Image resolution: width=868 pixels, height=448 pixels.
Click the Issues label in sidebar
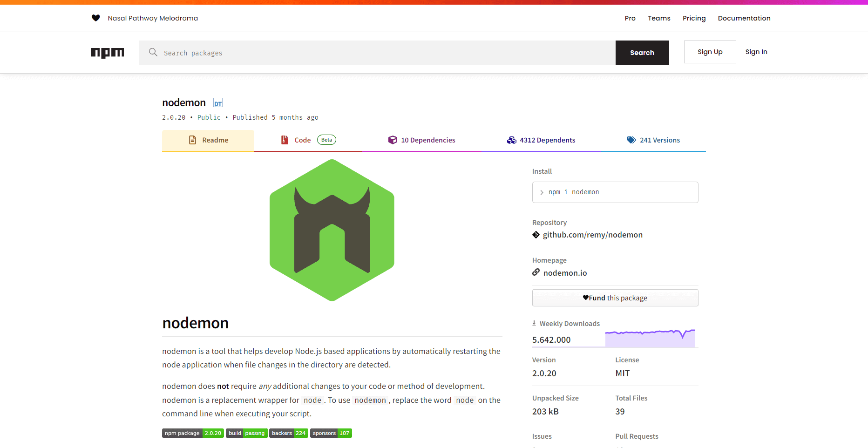[x=542, y=436]
